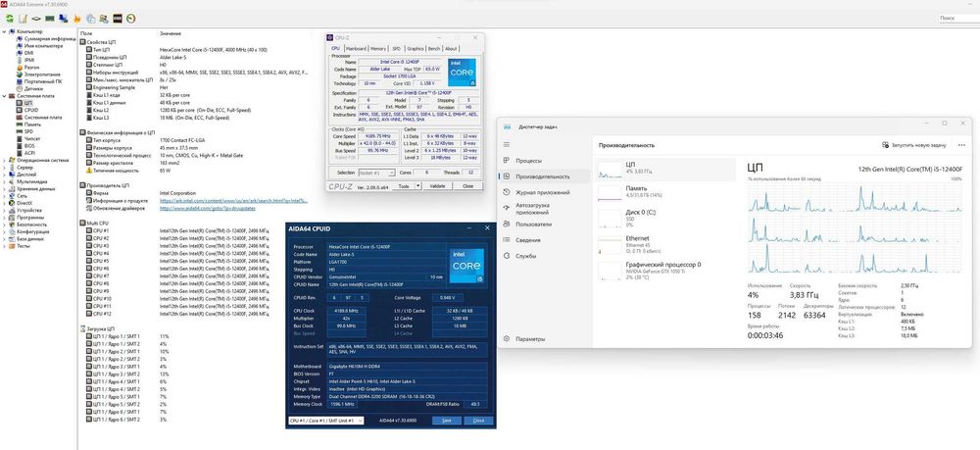The width and height of the screenshot is (980, 450).
Task: Click the aida64.com driver updates link
Action: [206, 208]
